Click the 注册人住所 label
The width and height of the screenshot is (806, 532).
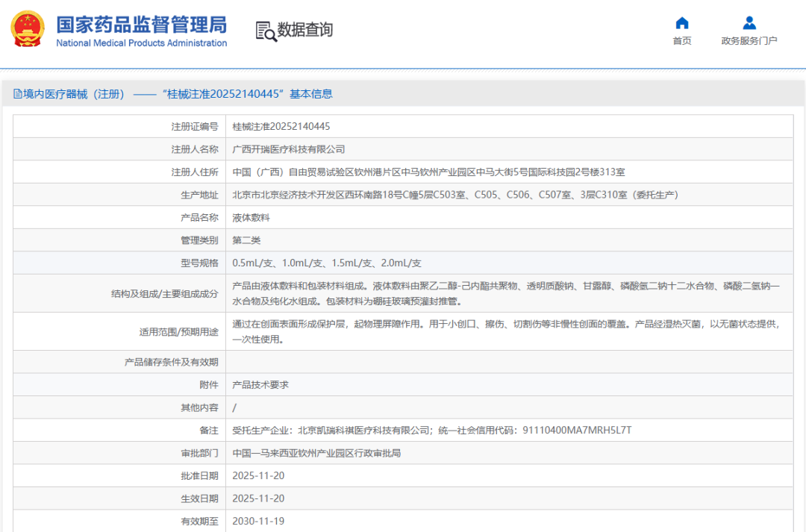tap(194, 172)
